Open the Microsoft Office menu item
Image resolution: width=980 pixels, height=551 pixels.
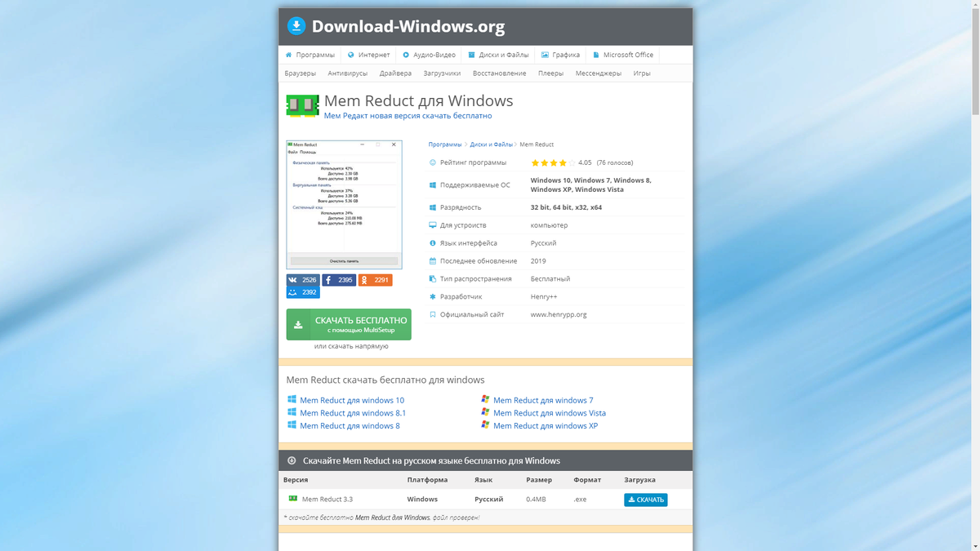tap(623, 55)
